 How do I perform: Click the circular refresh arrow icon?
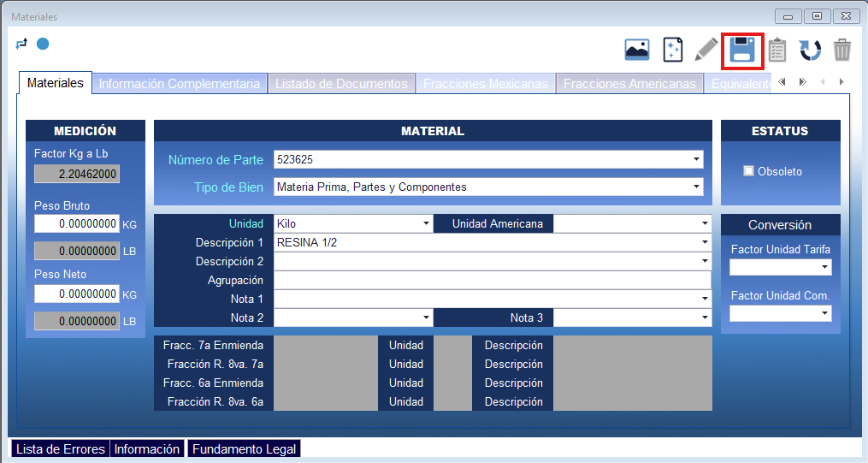coord(810,50)
